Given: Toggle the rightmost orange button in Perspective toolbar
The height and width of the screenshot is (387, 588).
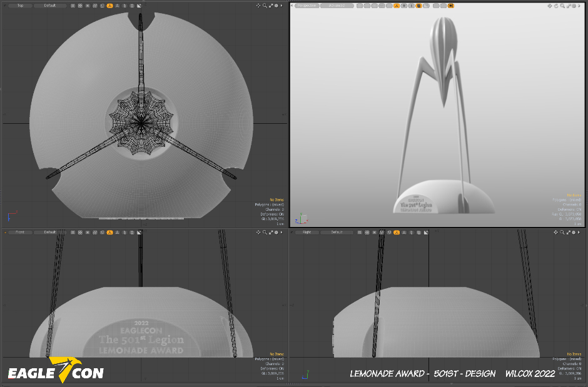Looking at the screenshot, I should [450, 6].
